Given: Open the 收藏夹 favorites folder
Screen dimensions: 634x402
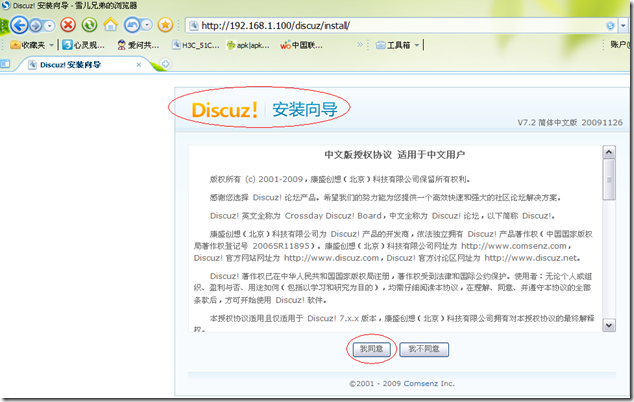Looking at the screenshot, I should click(x=27, y=45).
